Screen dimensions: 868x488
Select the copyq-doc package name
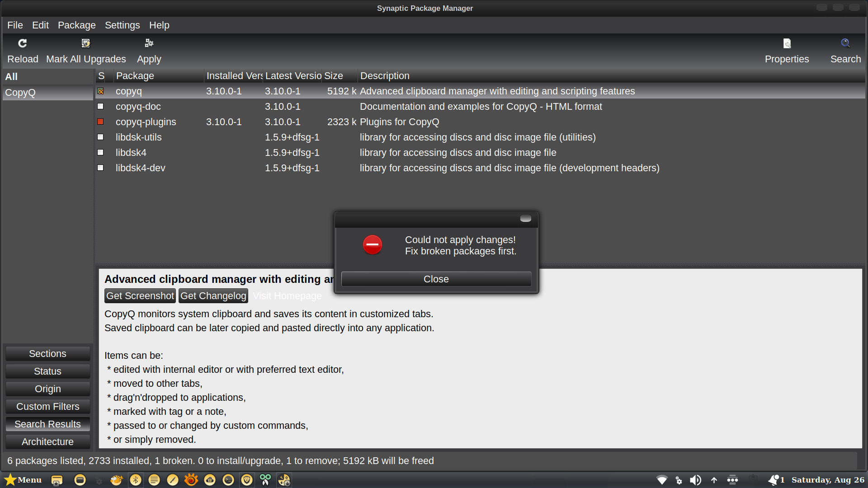pos(138,107)
